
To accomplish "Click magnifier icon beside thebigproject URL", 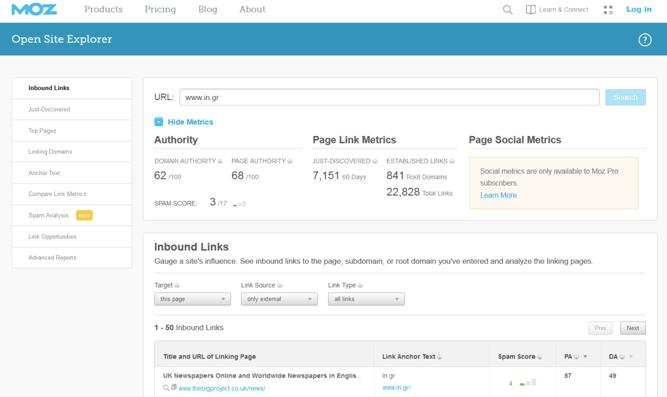I will (x=166, y=388).
